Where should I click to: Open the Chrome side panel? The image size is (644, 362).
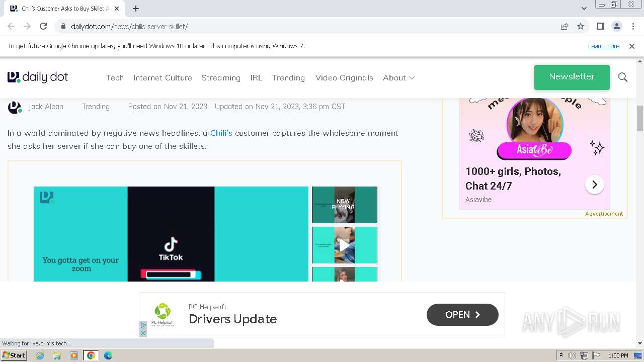(600, 26)
